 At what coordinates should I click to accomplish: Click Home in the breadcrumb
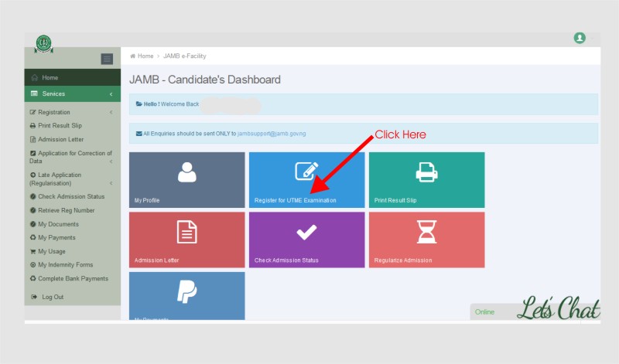(x=145, y=56)
